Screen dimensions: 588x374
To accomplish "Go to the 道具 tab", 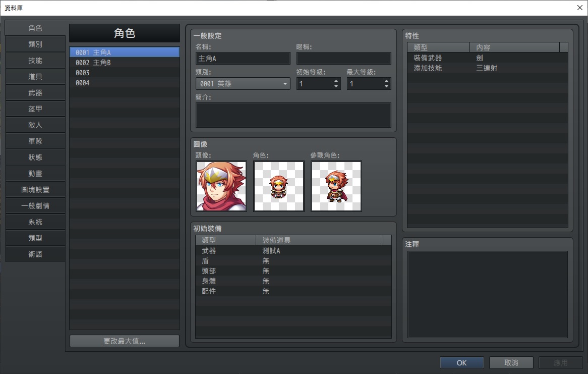I will (35, 77).
